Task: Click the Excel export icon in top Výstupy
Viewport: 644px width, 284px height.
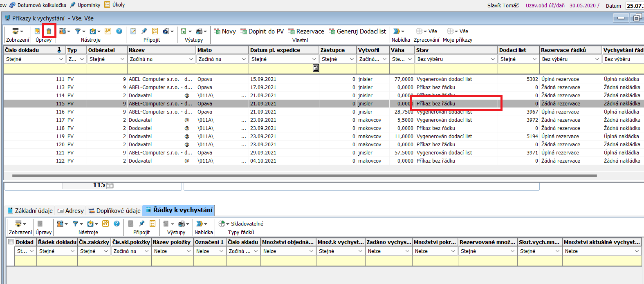Action: (x=184, y=31)
